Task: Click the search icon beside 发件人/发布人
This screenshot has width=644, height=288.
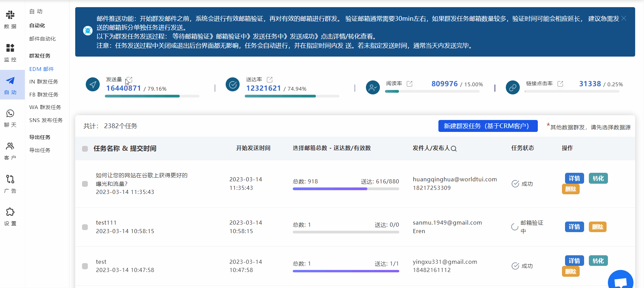Action: pos(454,149)
